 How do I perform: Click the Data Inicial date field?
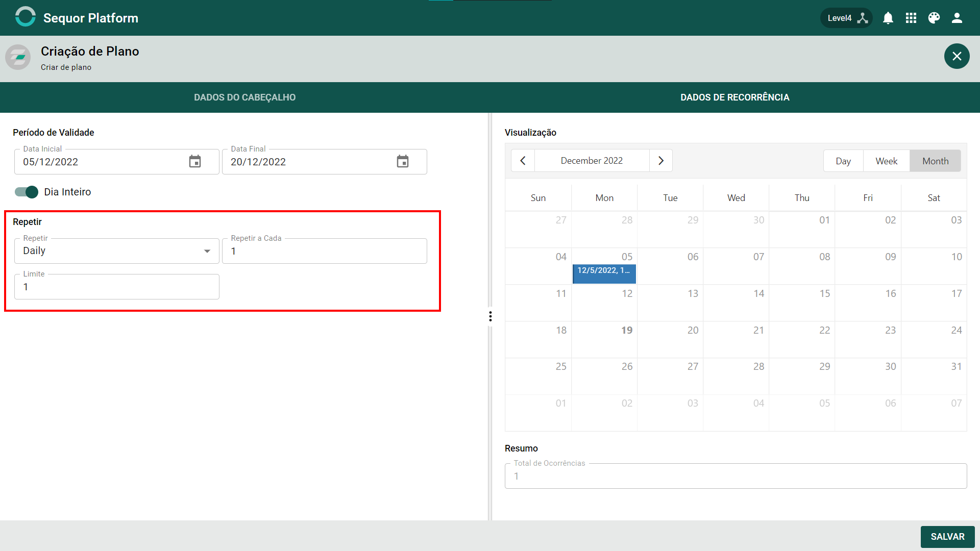(x=117, y=162)
